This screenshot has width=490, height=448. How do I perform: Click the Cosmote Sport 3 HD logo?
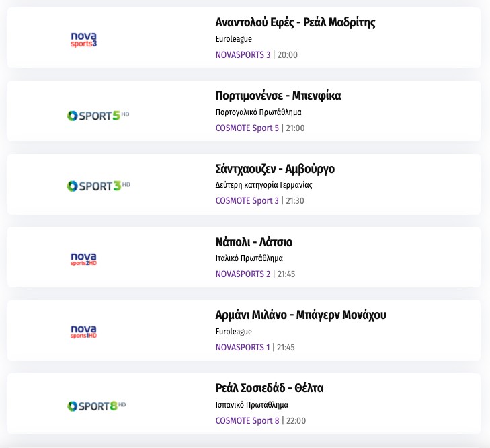pos(98,185)
